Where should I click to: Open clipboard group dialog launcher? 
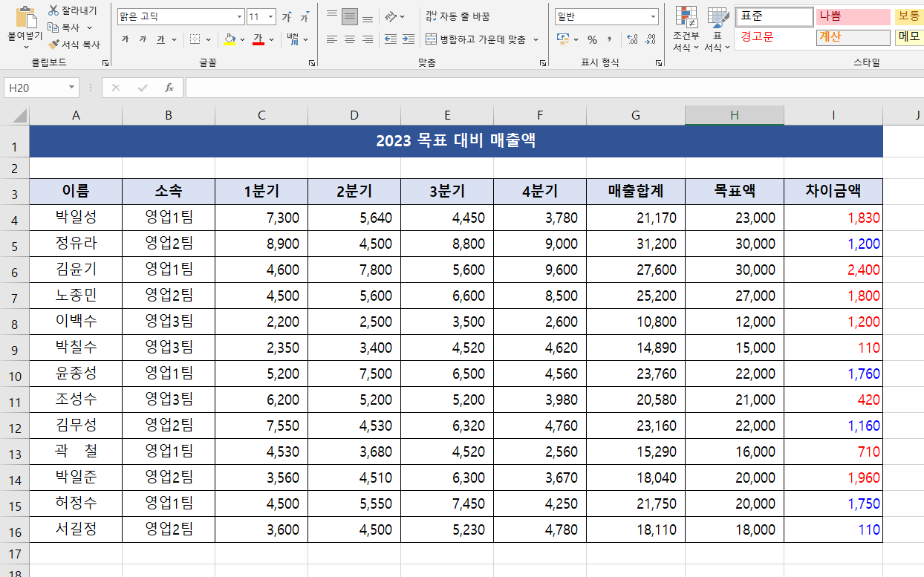[105, 64]
